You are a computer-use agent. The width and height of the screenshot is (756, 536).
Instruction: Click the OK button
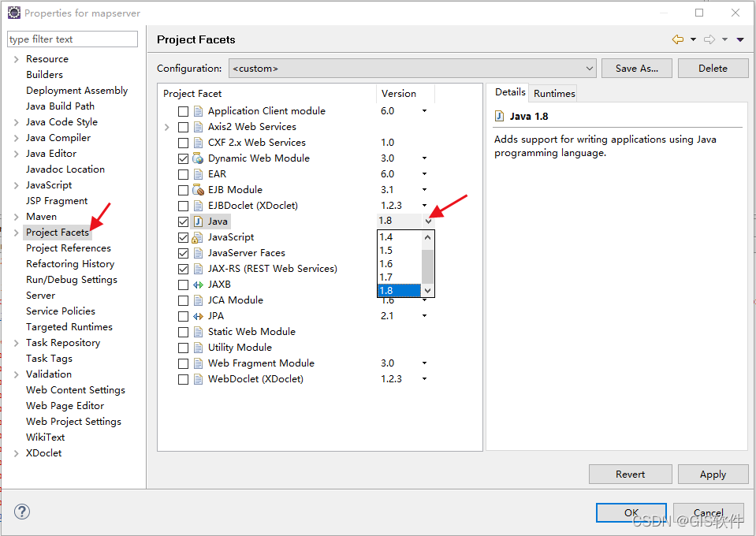[x=631, y=513]
